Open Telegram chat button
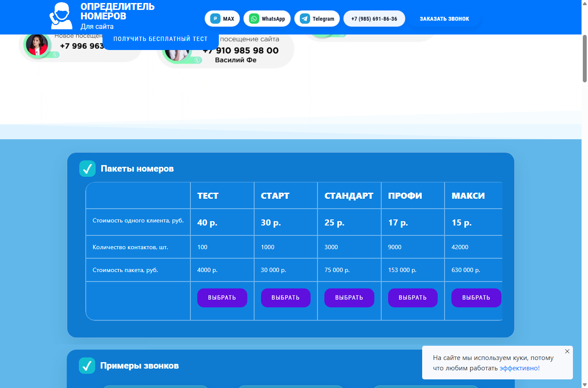The height and width of the screenshot is (388, 588). coord(317,19)
